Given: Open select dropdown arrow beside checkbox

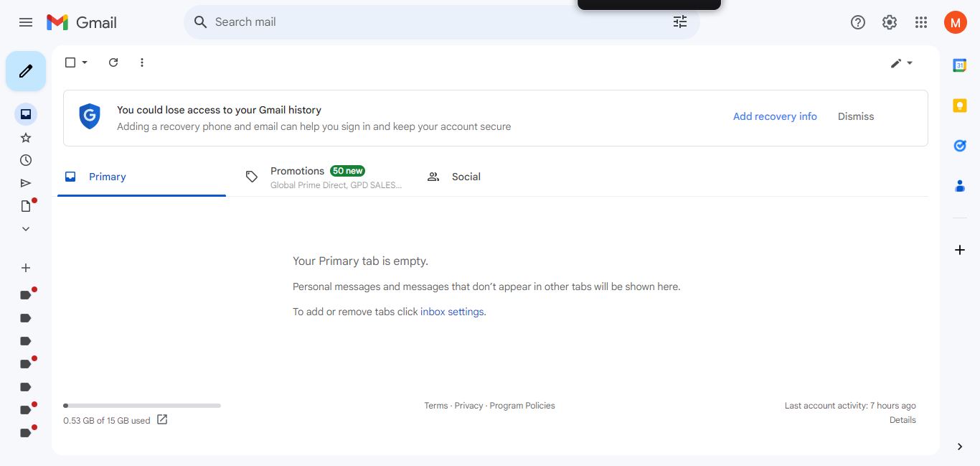Looking at the screenshot, I should point(85,62).
